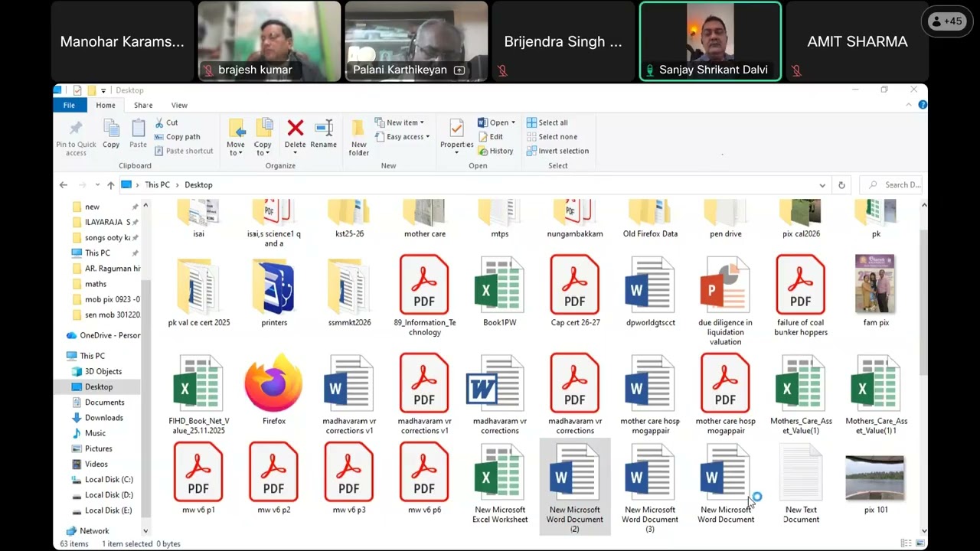Go up one level with the Up arrow
The height and width of the screenshot is (551, 980).
point(111,185)
